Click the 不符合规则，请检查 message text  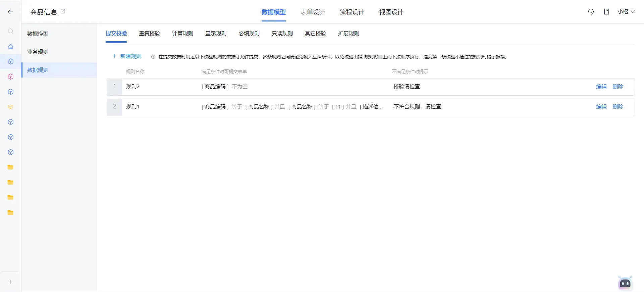[417, 107]
